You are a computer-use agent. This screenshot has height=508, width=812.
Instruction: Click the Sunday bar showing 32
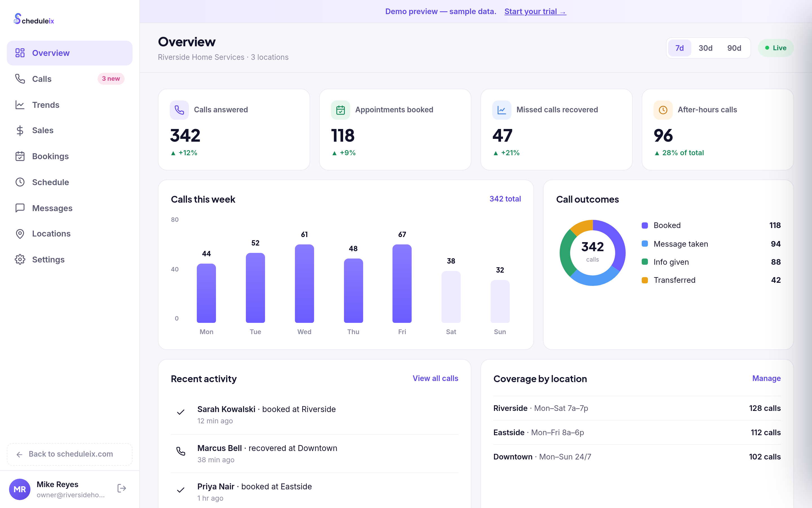tap(500, 301)
